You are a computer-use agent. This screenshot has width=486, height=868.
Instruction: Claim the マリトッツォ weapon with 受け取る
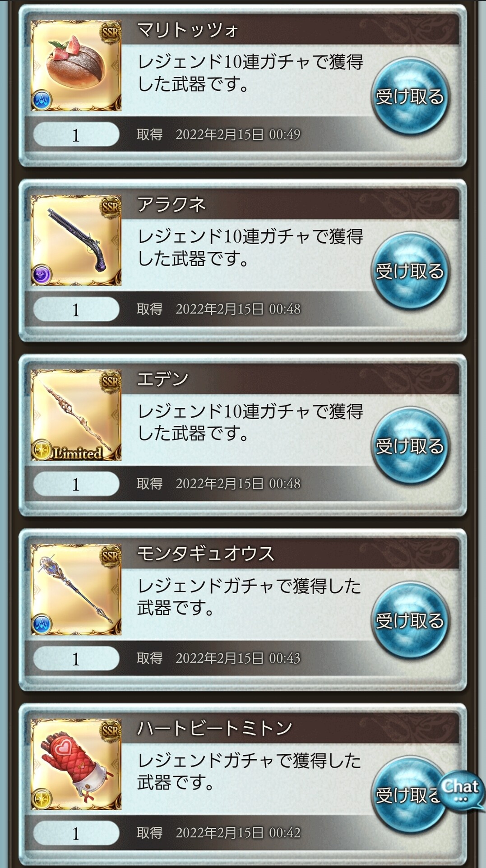(x=410, y=96)
